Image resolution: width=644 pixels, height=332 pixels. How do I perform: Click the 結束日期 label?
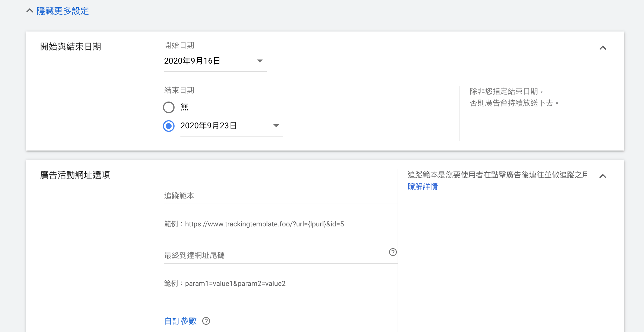tap(179, 90)
